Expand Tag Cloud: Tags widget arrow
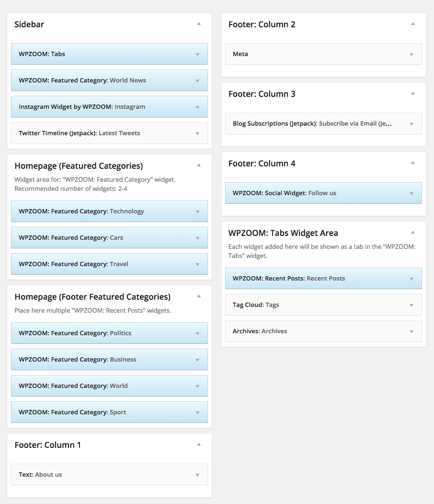Viewport: 434px width, 504px height. coord(411,305)
